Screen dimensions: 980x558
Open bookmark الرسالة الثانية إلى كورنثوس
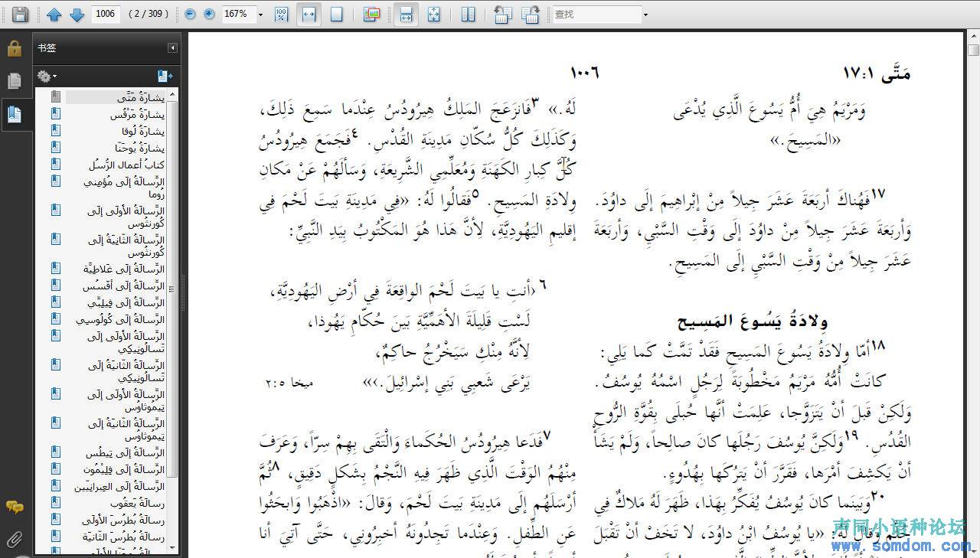click(126, 246)
